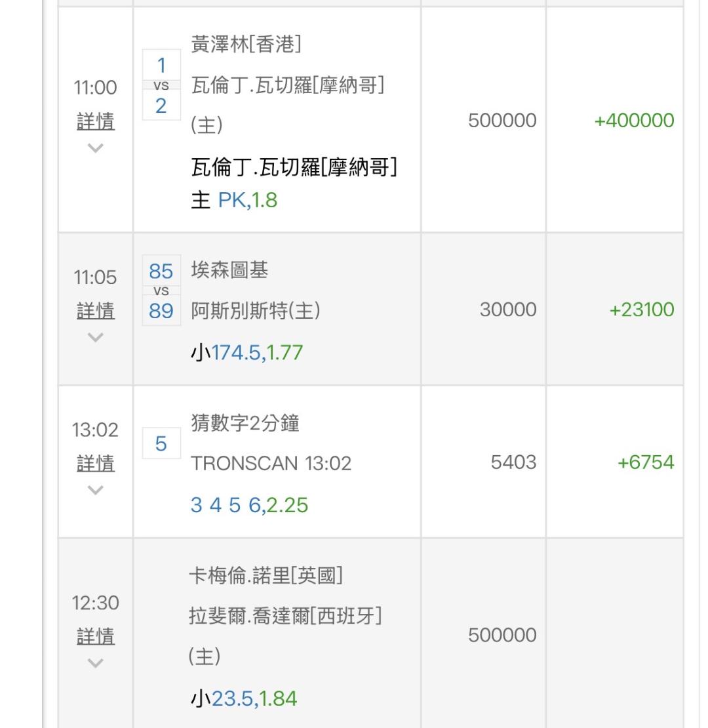
Task: Select the 埃森圖基 team name
Action: point(229,271)
